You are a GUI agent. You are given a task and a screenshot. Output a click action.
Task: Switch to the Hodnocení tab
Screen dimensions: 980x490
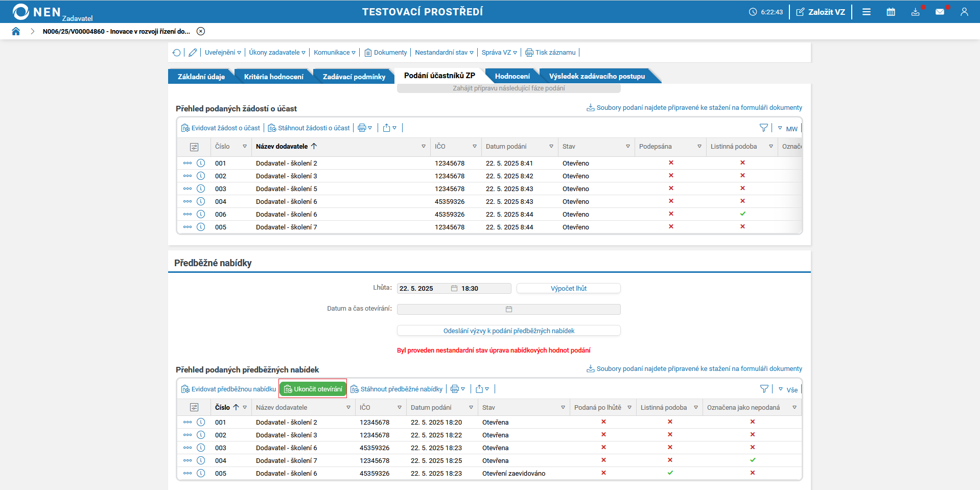[x=512, y=76]
